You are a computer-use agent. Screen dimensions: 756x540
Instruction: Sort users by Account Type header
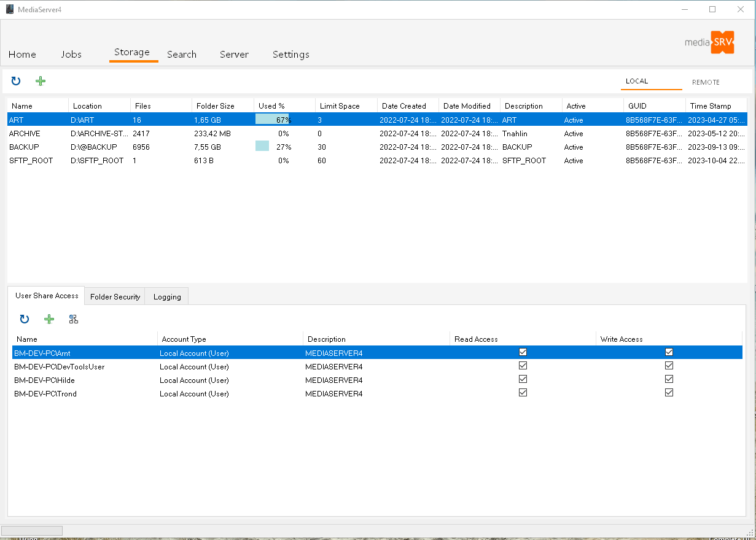coord(230,339)
